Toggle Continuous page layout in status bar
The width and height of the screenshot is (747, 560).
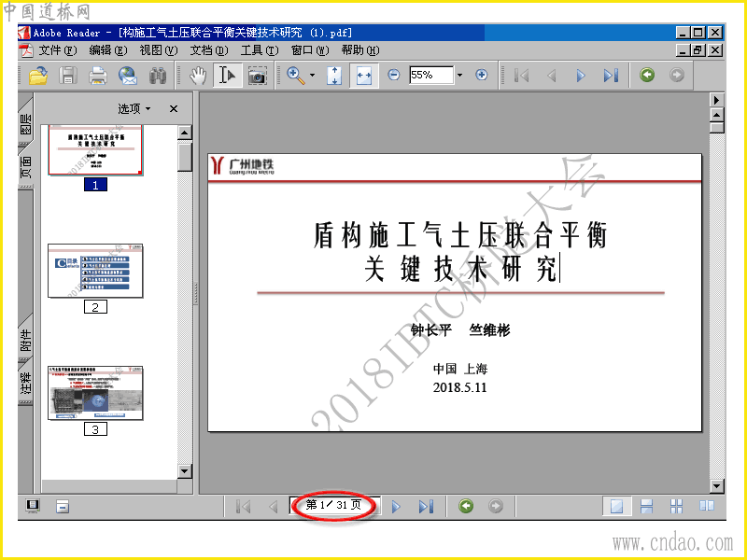pos(646,506)
